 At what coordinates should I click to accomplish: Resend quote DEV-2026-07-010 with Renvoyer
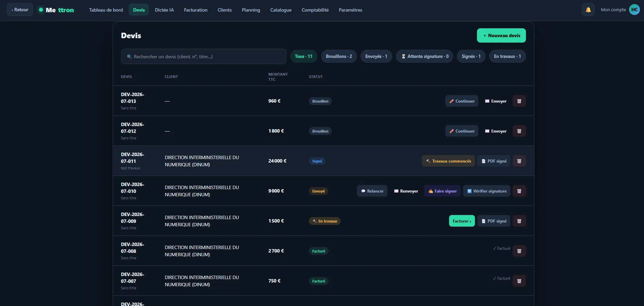tap(406, 191)
